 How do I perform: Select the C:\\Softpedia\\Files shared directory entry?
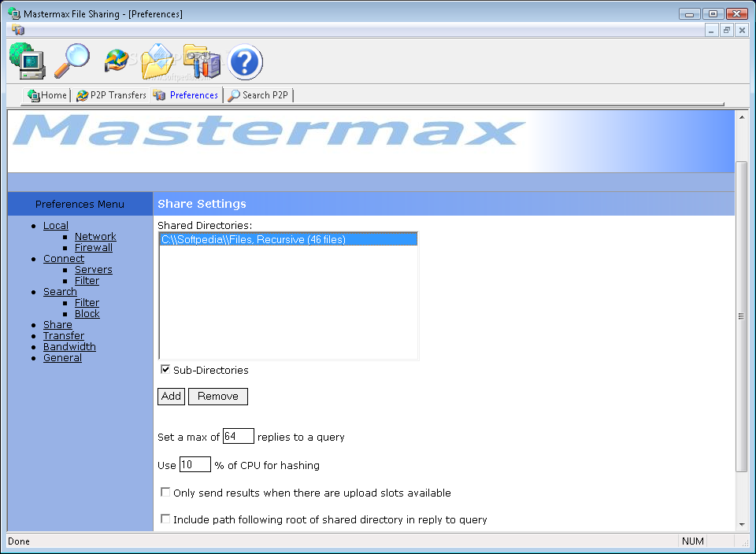tap(288, 239)
